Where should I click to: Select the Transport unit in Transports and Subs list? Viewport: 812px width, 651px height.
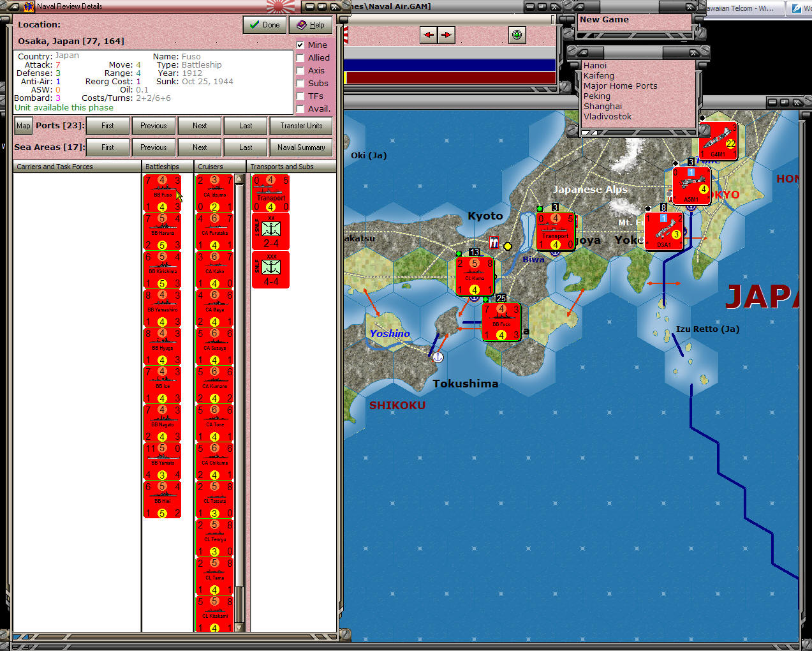coord(270,193)
